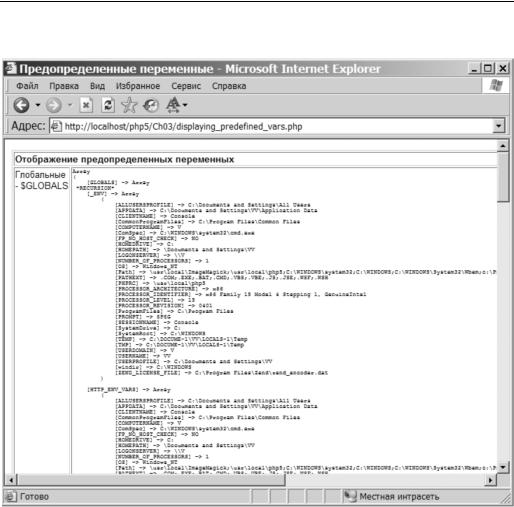
Task: Click the page icon in address bar
Action: (56, 126)
